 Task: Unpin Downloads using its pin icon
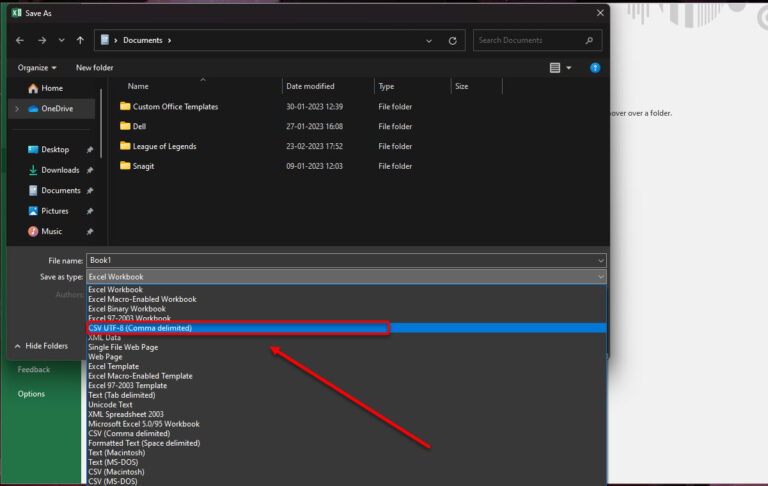tap(90, 170)
